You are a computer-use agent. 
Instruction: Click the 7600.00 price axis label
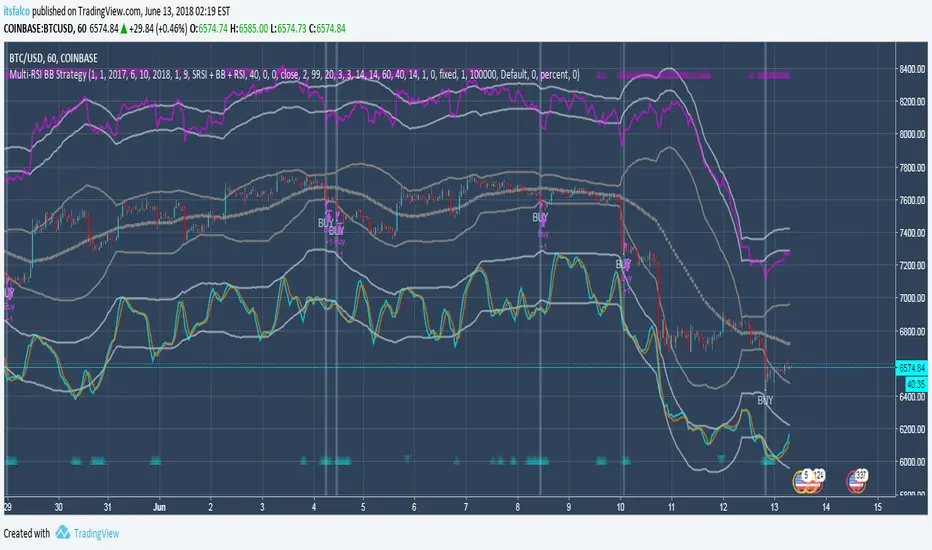coord(912,200)
